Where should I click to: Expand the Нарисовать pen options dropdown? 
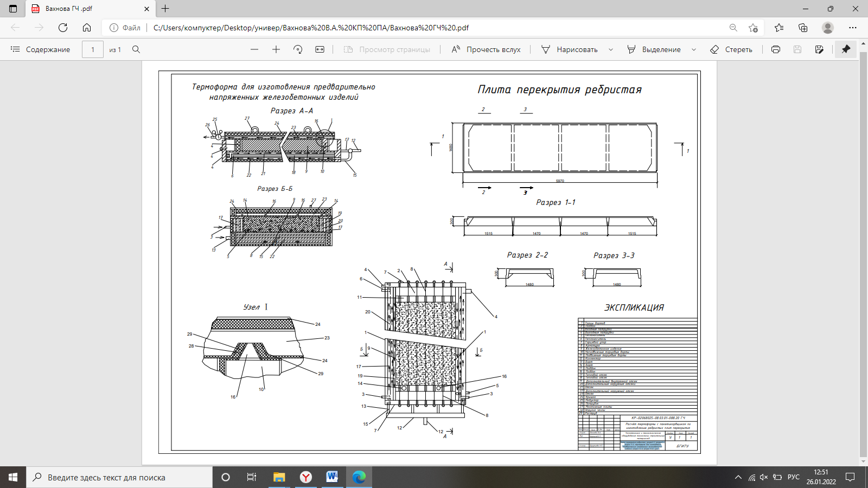(611, 49)
